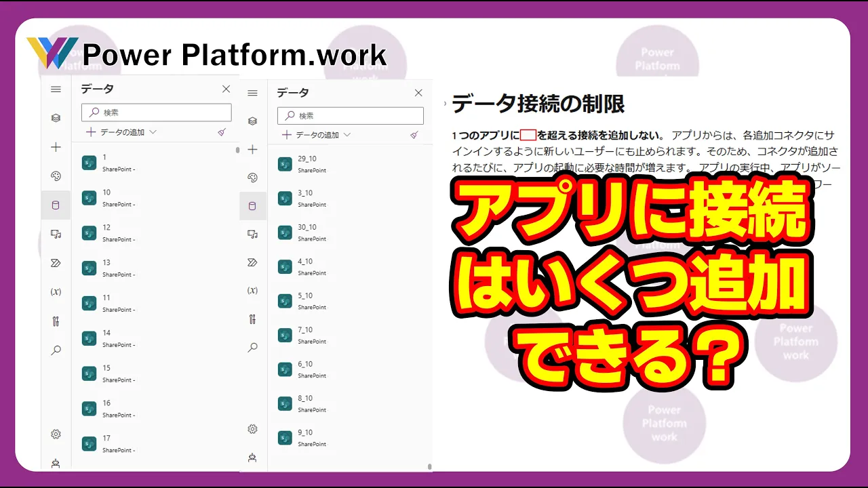This screenshot has height=488, width=868.
Task: Click collapse chevron beside データ接続の制限 heading
Action: [x=446, y=104]
